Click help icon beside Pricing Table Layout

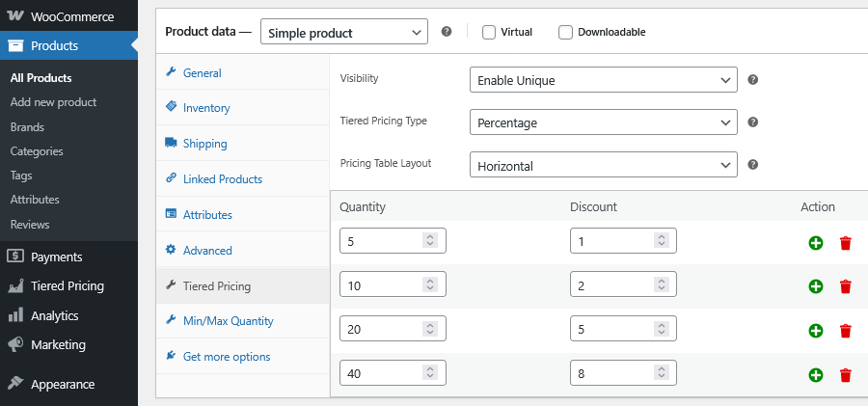tap(753, 165)
